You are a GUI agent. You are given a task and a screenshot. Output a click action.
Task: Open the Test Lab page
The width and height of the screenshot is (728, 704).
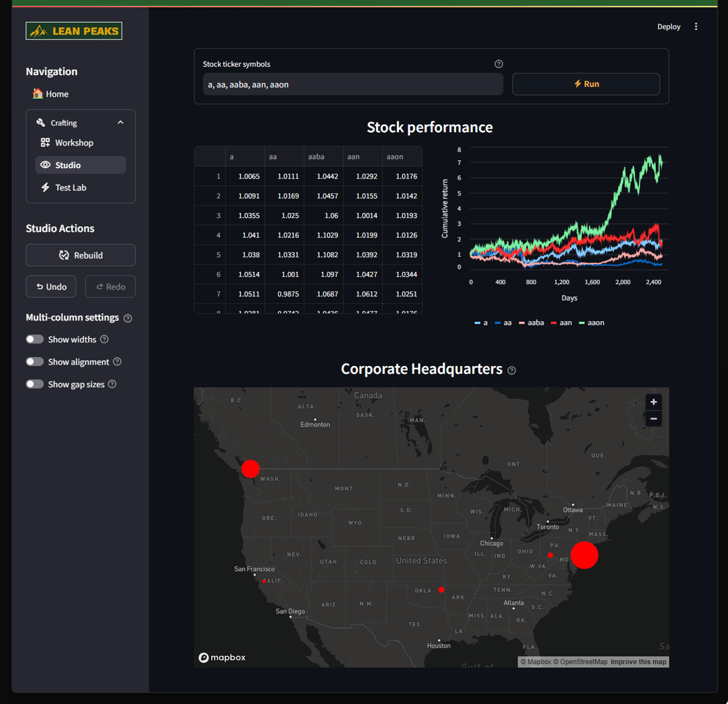coord(81,188)
